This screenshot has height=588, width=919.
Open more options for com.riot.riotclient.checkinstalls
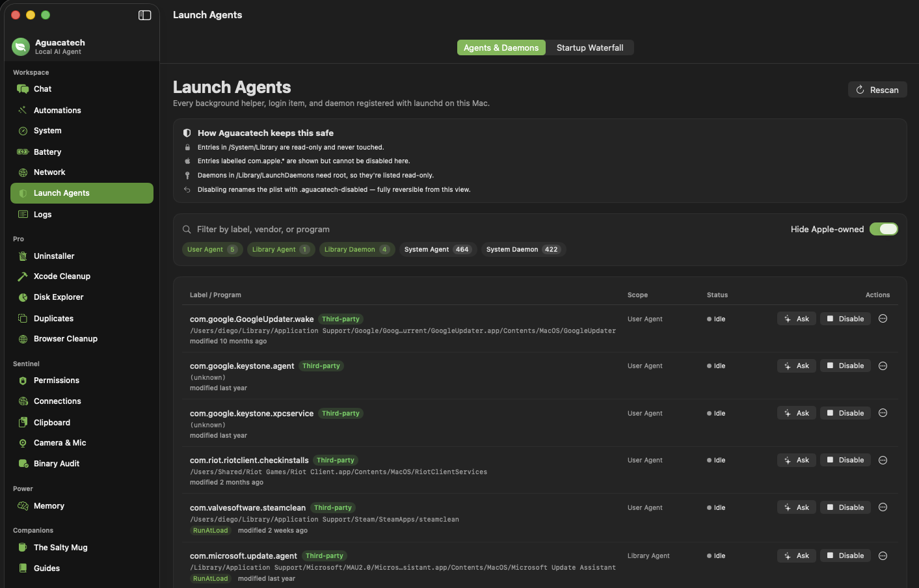click(x=883, y=461)
